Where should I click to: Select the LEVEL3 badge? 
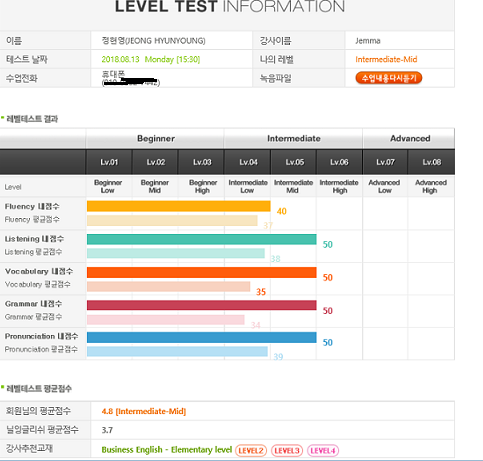coord(287,451)
